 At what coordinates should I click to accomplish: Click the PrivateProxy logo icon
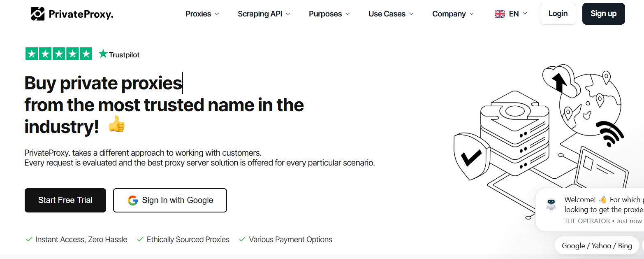[x=37, y=14]
